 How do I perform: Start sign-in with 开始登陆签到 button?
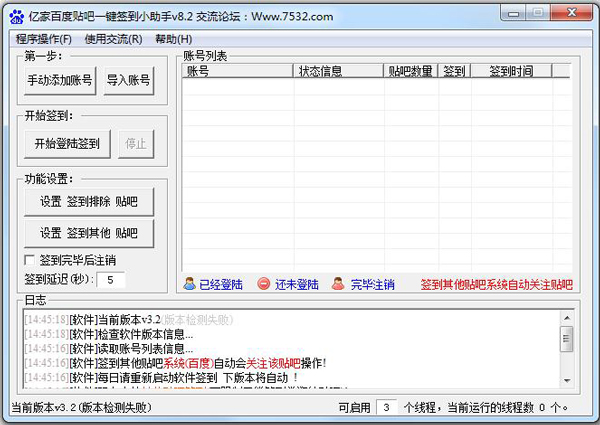[x=67, y=143]
